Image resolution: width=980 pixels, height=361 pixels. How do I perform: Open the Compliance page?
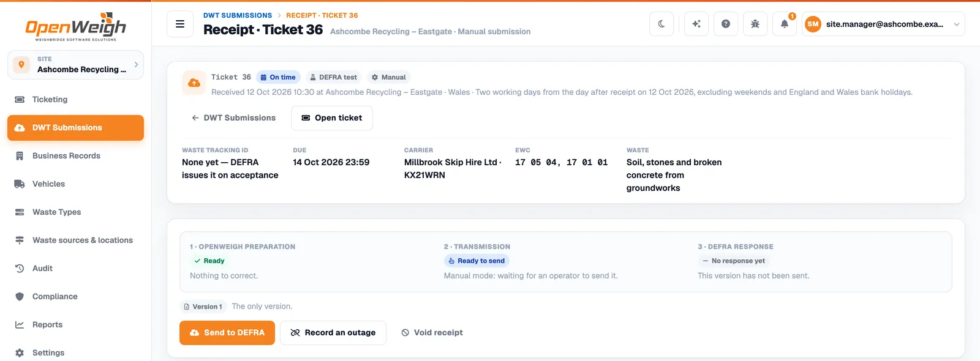coord(75,297)
